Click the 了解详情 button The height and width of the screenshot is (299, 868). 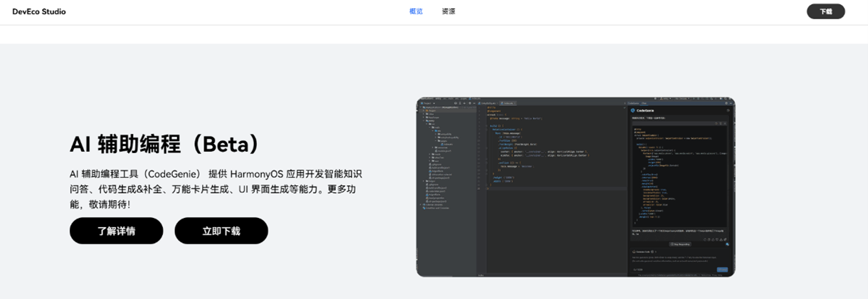[x=116, y=231]
